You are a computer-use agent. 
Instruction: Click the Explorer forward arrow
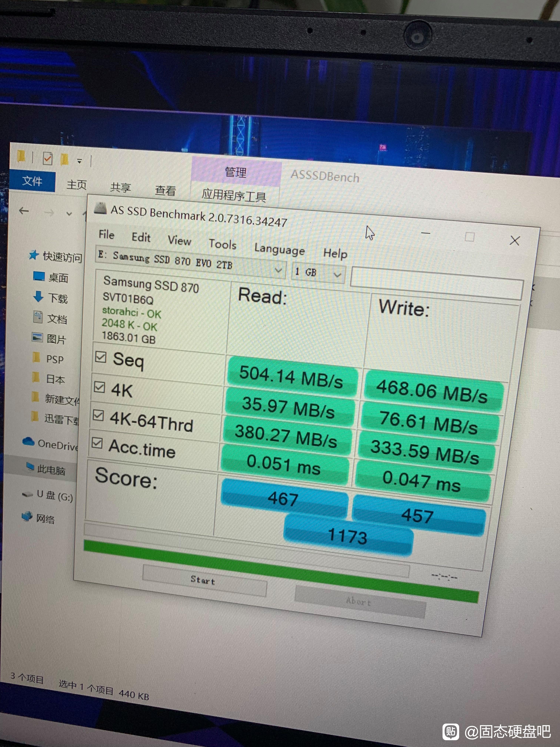pos(49,213)
